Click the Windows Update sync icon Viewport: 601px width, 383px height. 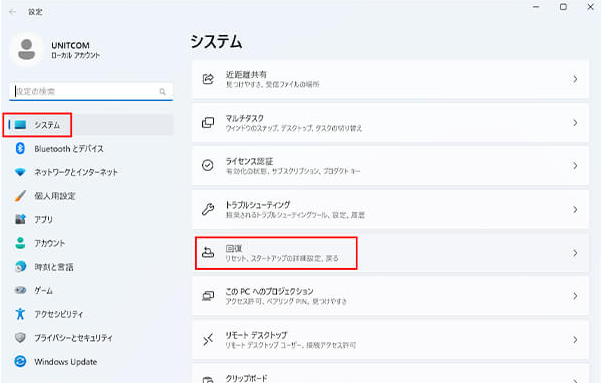20,362
